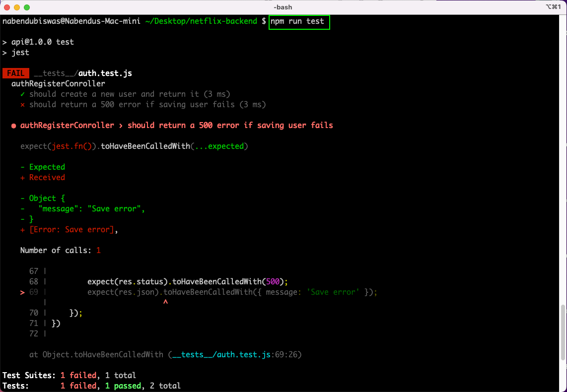
Task: Click the red '+ Received' line
Action: (x=43, y=178)
